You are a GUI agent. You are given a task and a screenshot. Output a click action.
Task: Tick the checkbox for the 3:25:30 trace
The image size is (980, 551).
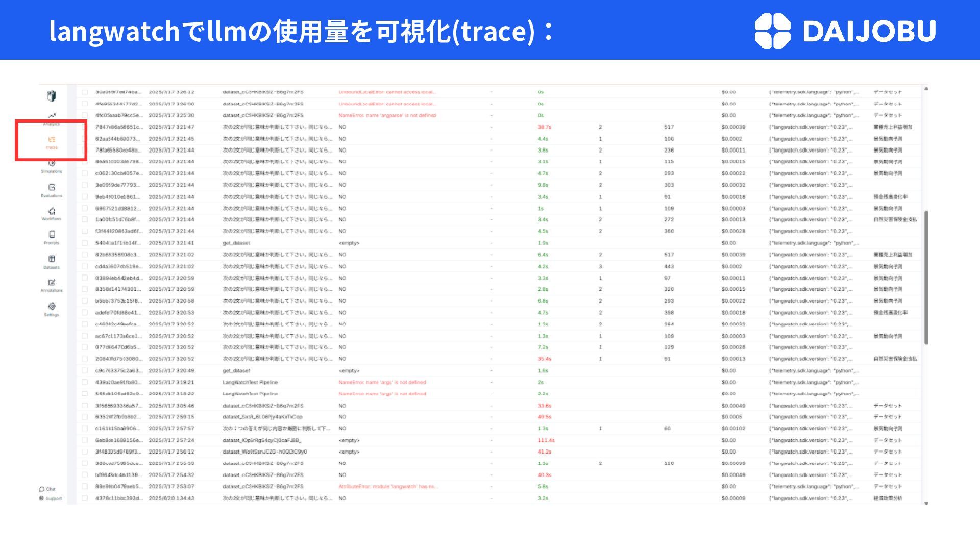pyautogui.click(x=85, y=115)
